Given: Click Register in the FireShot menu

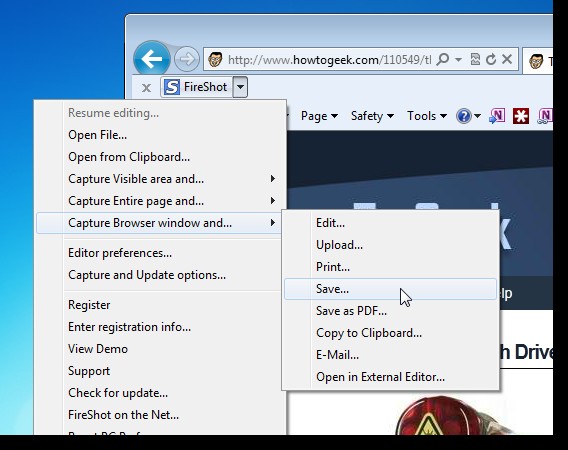Looking at the screenshot, I should [159, 305].
